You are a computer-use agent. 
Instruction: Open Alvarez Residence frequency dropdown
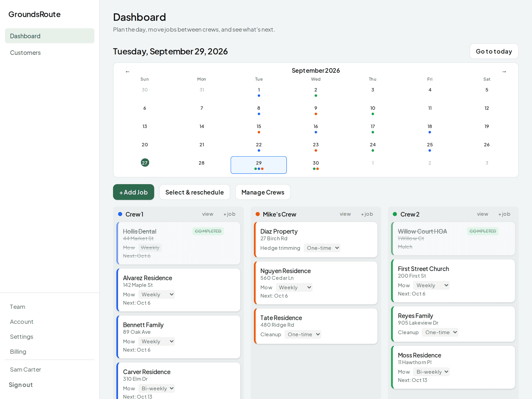tap(157, 295)
